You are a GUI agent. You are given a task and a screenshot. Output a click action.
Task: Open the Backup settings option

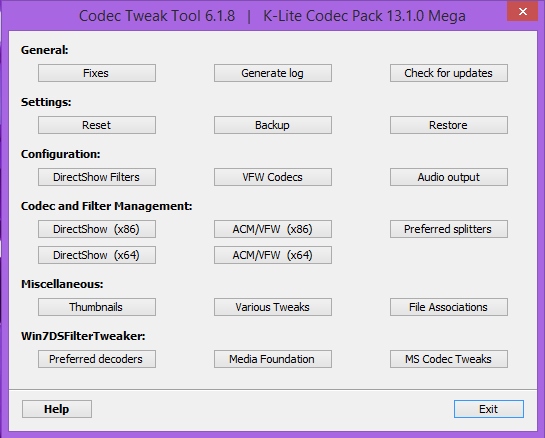coord(273,125)
